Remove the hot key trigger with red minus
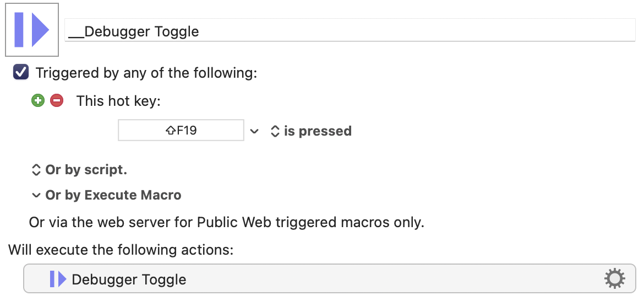Image resolution: width=644 pixels, height=301 pixels. 57,100
